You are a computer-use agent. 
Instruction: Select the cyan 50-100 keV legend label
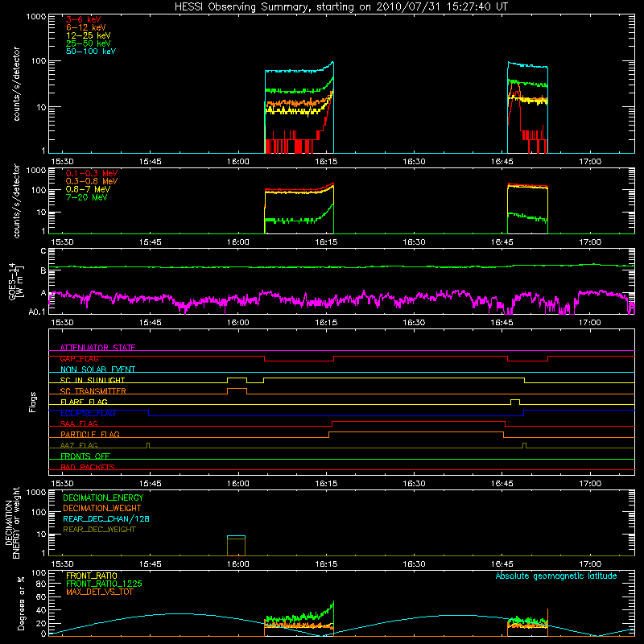click(91, 52)
